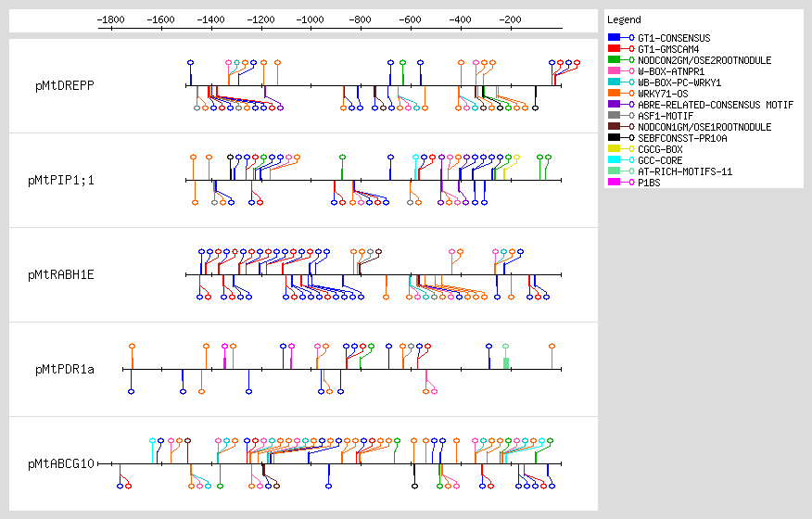Viewport: 812px width, 519px height.
Task: Pick the black SEBFCONSST-PR10A legend marker
Action: [619, 138]
